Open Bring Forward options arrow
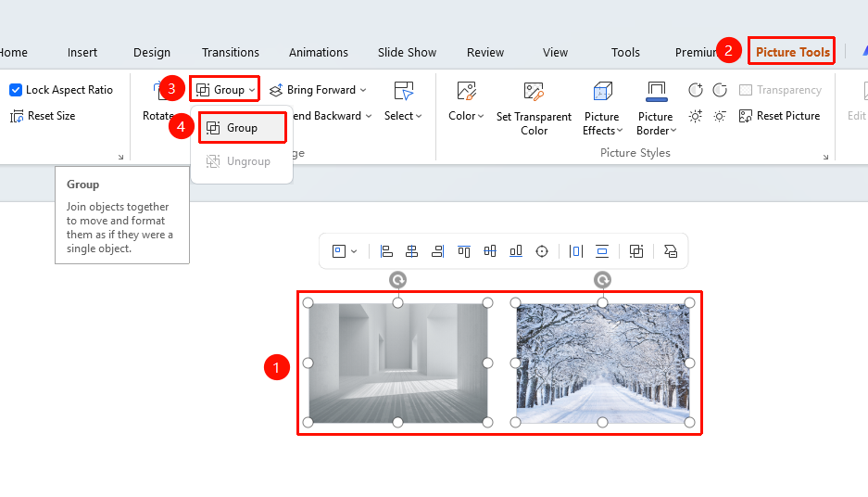The height and width of the screenshot is (497, 868). point(364,90)
